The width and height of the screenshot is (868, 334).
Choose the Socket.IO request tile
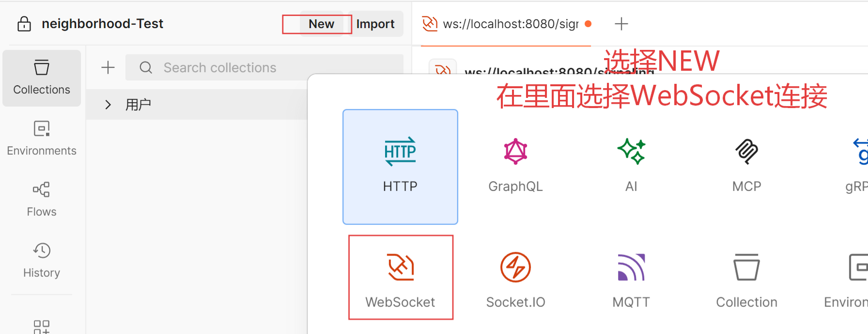pyautogui.click(x=515, y=281)
